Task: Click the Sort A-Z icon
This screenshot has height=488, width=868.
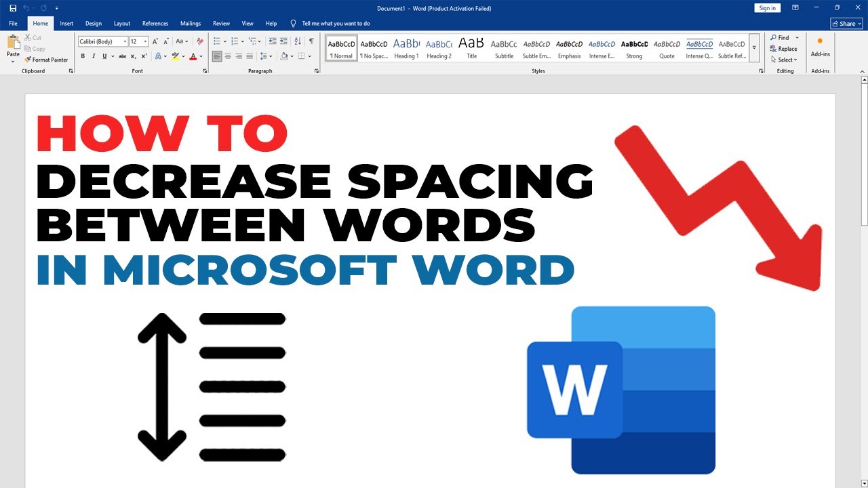Action: pos(298,41)
